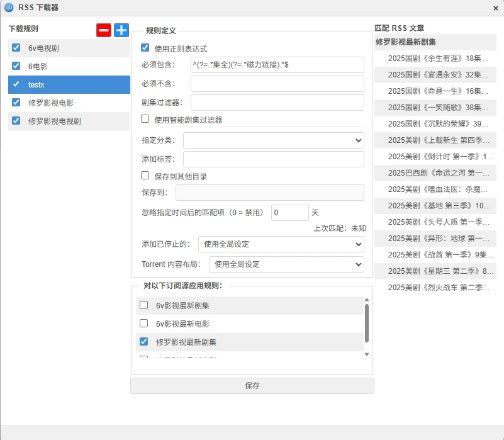The width and height of the screenshot is (504, 440).
Task: Enable 使用智能剧集过滤器 checkbox
Action: click(145, 119)
